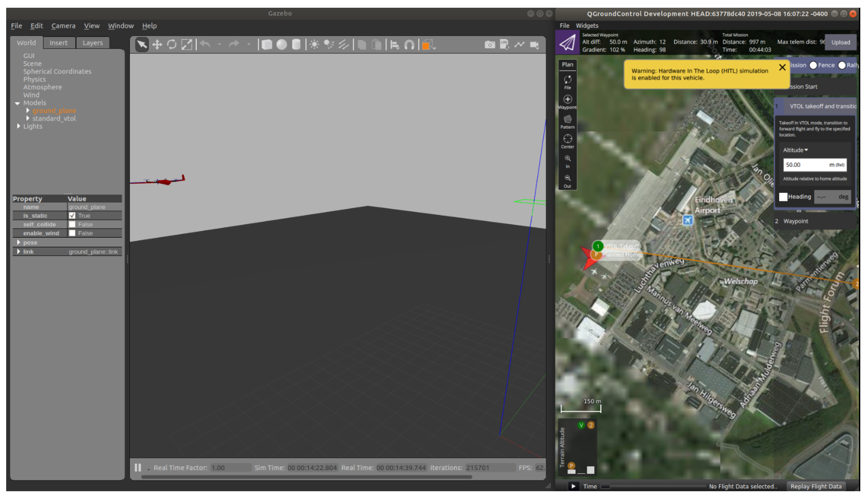Expand the Lights tree node
Screen dimensions: 868x501
pyautogui.click(x=19, y=126)
